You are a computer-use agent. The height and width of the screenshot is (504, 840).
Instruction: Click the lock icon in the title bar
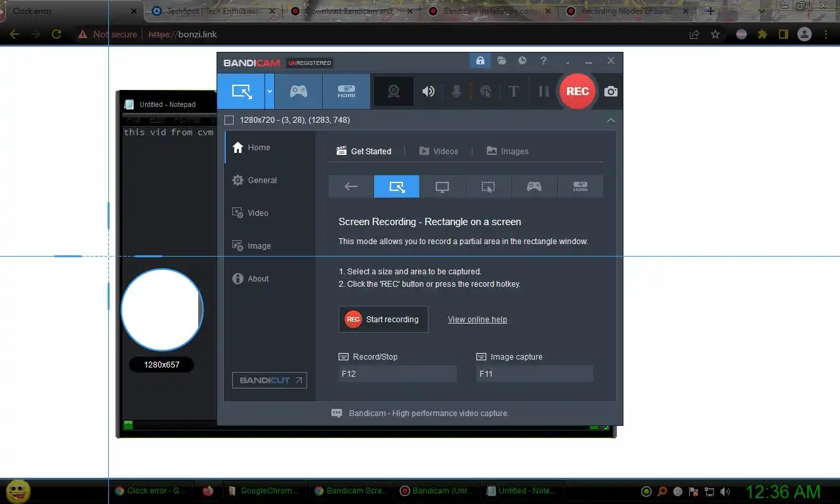480,60
